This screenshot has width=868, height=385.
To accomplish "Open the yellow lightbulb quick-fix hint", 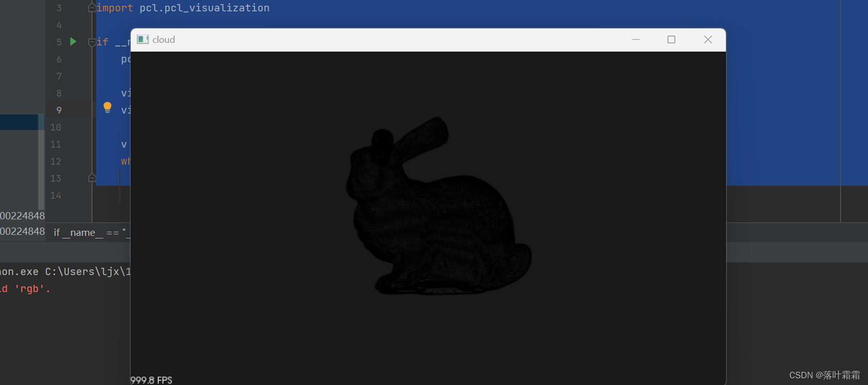I will tap(107, 107).
